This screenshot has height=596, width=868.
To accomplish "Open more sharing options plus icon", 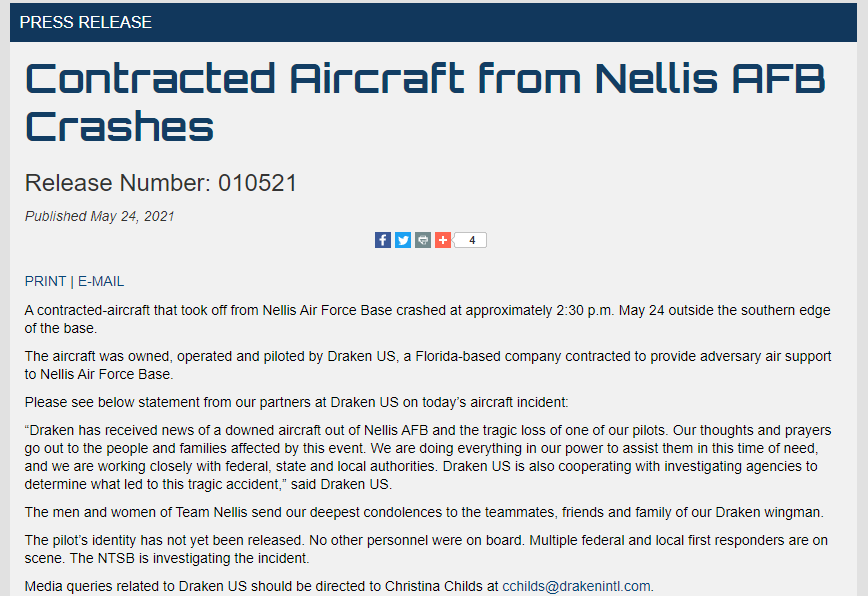I will pyautogui.click(x=443, y=240).
